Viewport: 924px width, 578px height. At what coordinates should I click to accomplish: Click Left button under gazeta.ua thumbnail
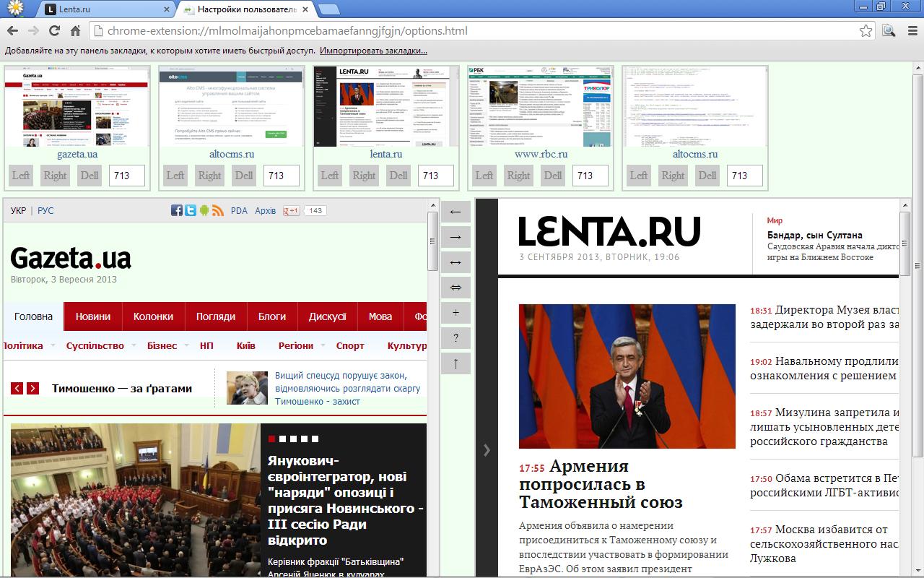pos(21,176)
